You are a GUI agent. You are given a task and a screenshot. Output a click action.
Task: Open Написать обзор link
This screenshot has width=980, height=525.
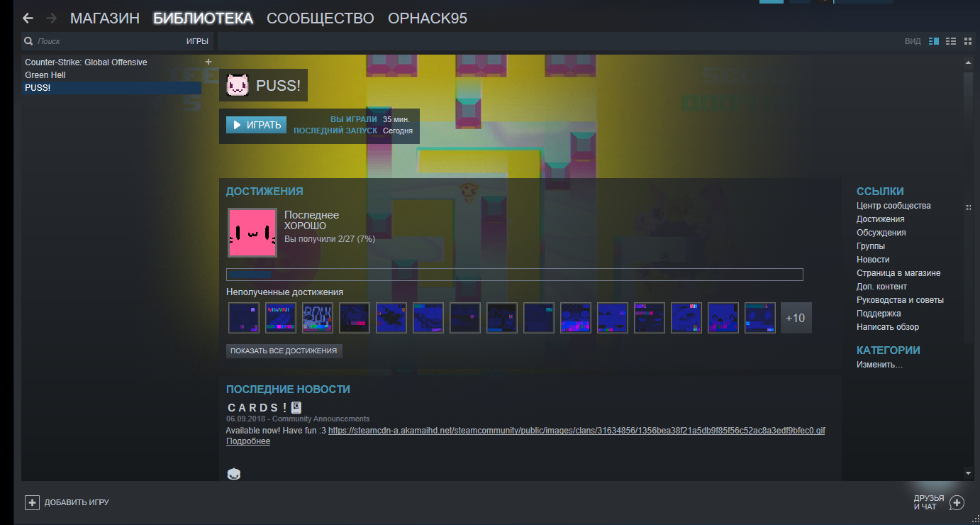pos(888,327)
